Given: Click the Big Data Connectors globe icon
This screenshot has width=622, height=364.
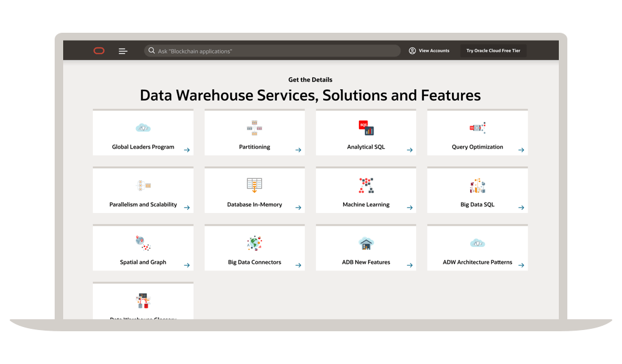Looking at the screenshot, I should (255, 243).
